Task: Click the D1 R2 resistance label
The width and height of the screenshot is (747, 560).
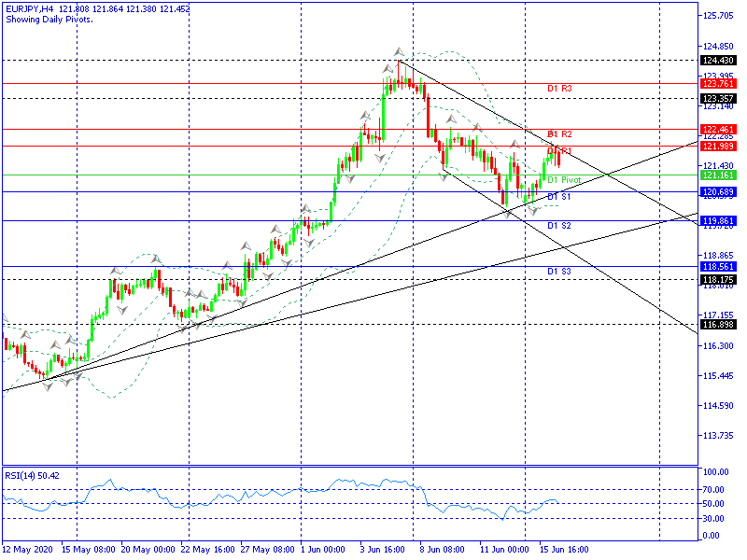Action: pyautogui.click(x=559, y=134)
